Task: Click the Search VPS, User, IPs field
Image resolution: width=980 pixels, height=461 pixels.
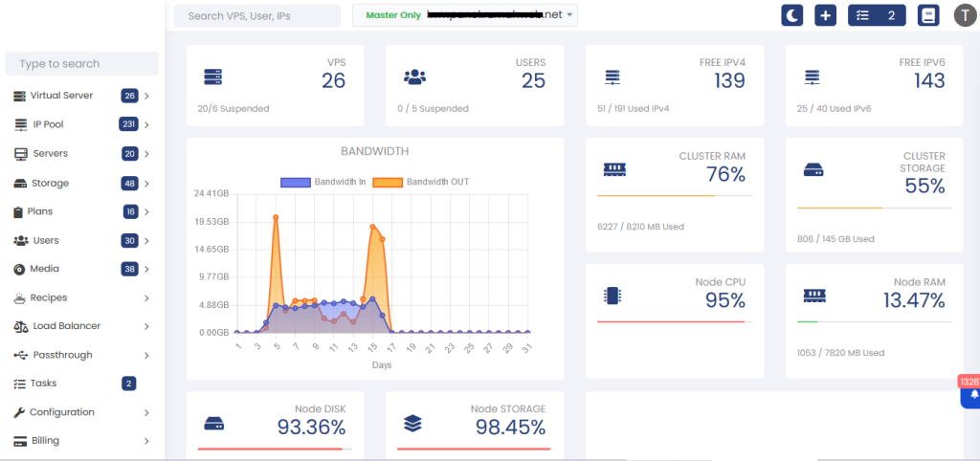Action: tap(256, 16)
